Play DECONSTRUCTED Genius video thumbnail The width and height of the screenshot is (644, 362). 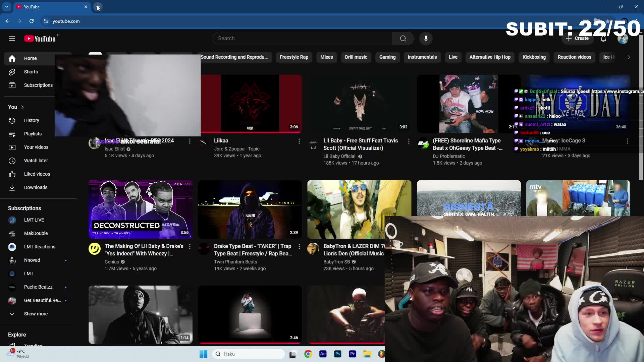pyautogui.click(x=141, y=209)
